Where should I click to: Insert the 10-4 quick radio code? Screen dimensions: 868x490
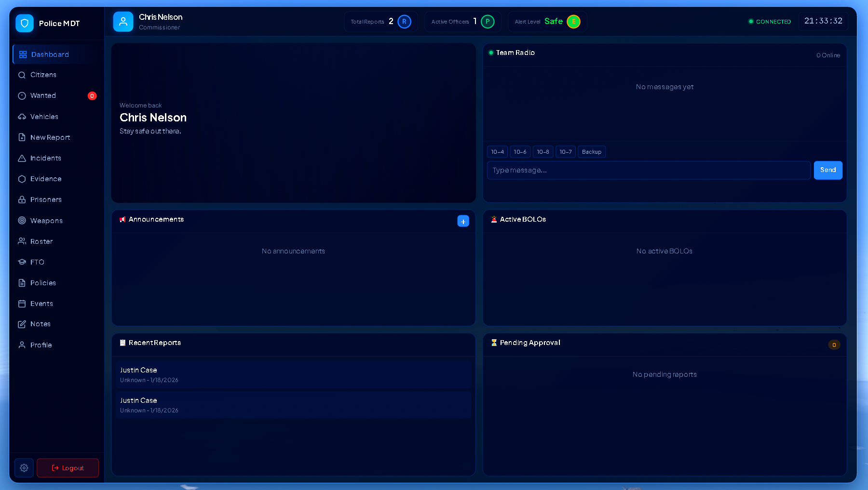497,152
